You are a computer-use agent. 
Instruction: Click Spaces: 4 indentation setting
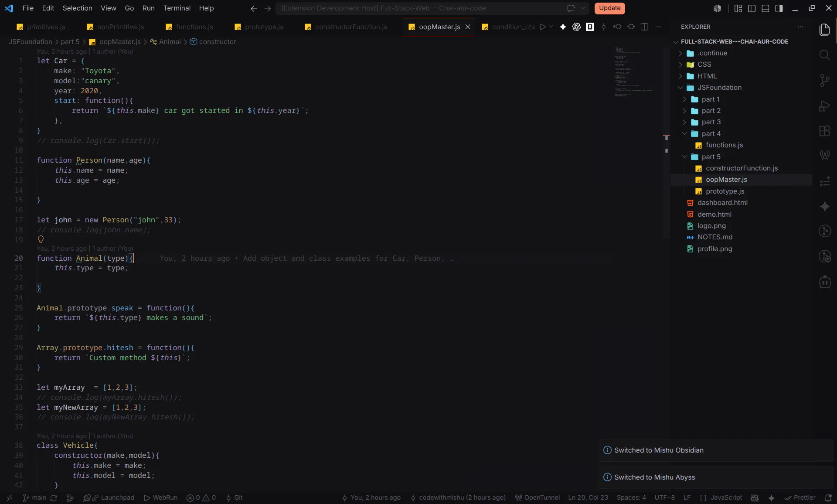(x=631, y=498)
